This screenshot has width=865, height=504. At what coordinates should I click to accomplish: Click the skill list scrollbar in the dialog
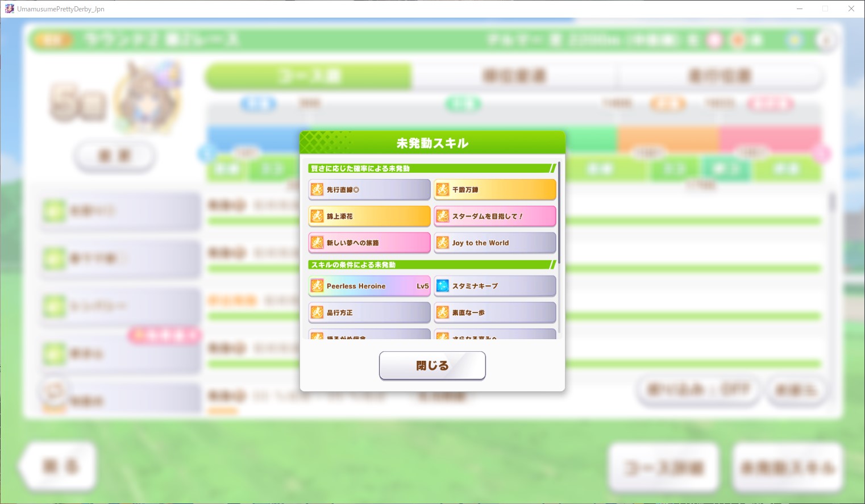coord(559,213)
